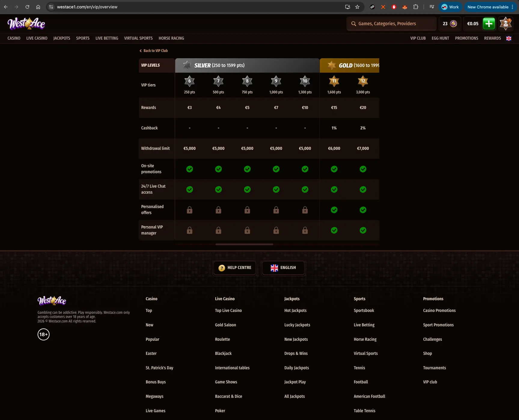Click the tier 11 gold badge
This screenshot has height=420, width=519.
click(x=334, y=81)
